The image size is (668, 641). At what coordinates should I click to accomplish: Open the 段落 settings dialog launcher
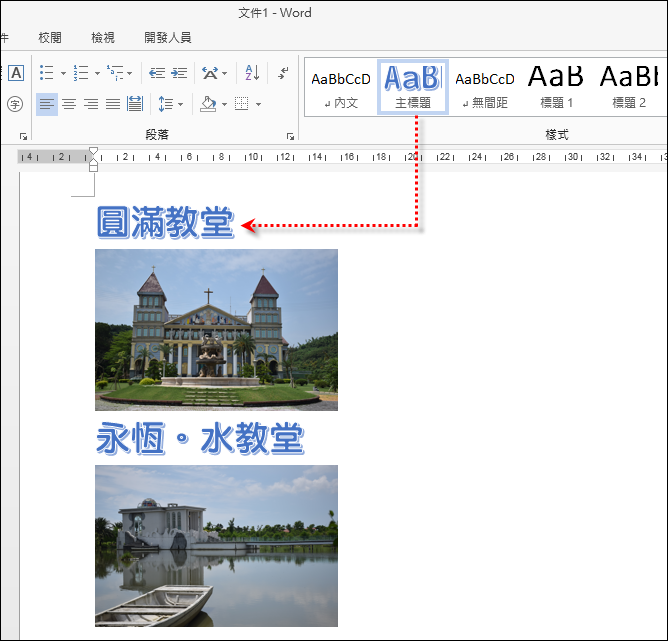coord(291,136)
